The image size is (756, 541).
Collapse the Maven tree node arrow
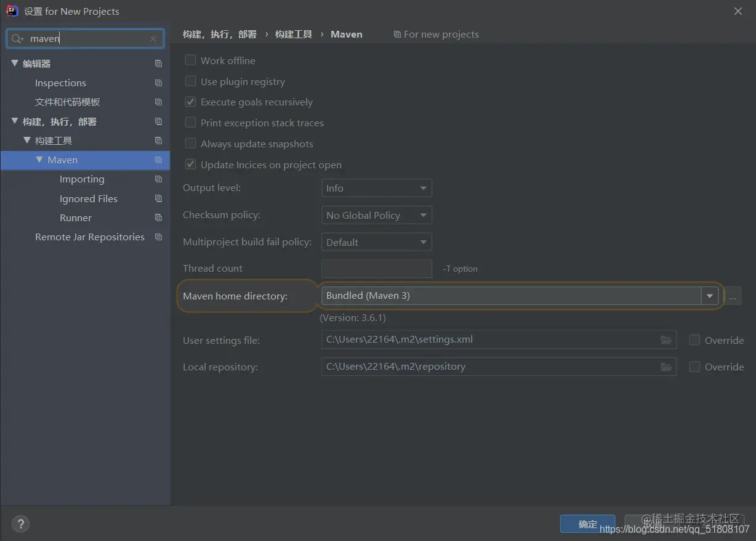[x=39, y=160]
